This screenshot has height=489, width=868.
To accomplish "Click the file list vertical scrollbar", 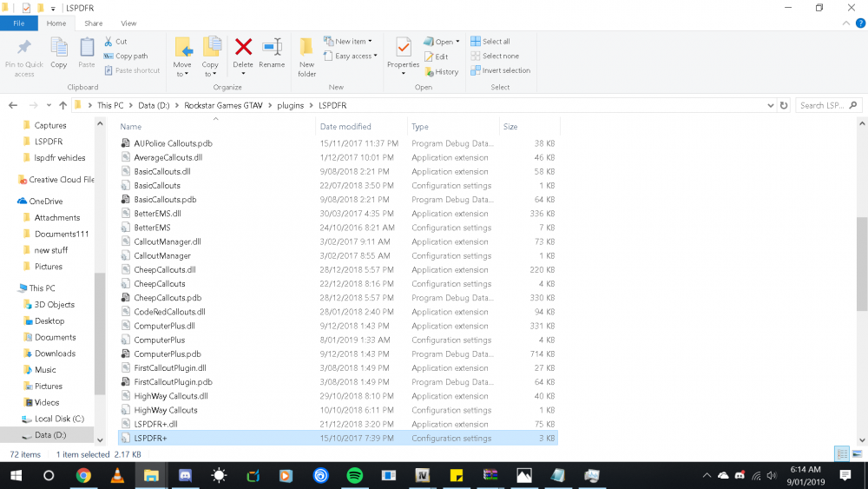I will [862, 264].
